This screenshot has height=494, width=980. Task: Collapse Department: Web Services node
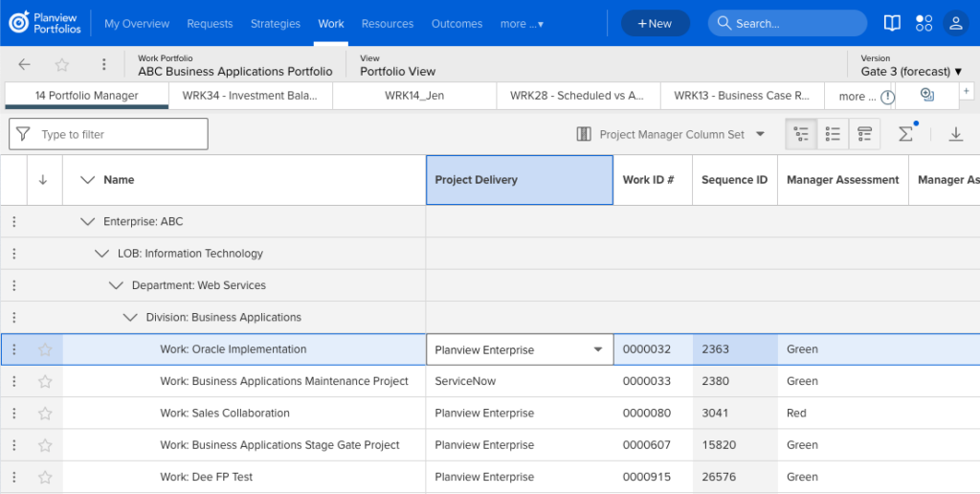tap(116, 285)
